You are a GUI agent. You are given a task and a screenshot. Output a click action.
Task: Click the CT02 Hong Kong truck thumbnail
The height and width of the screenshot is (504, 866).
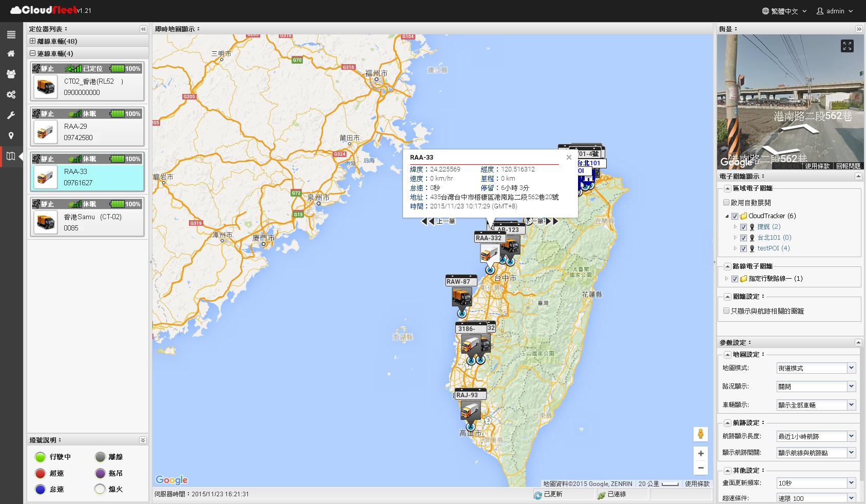click(x=46, y=87)
